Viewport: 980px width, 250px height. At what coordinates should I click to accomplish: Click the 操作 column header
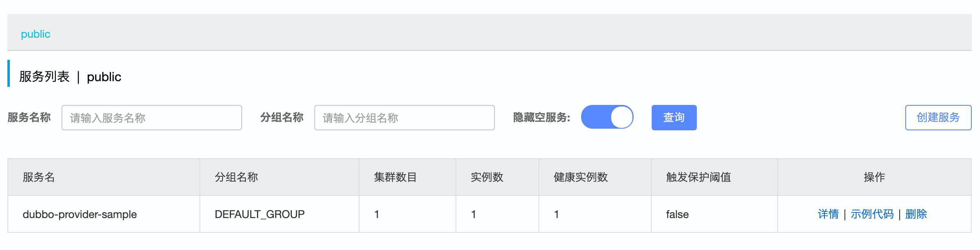pyautogui.click(x=874, y=177)
